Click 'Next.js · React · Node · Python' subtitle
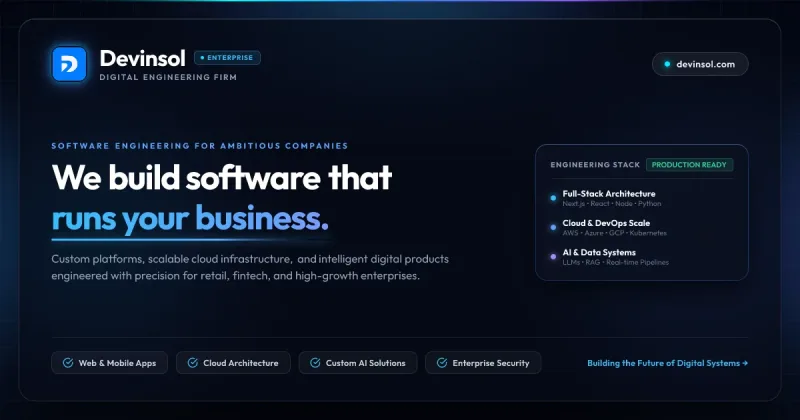This screenshot has width=800, height=420. coord(612,204)
